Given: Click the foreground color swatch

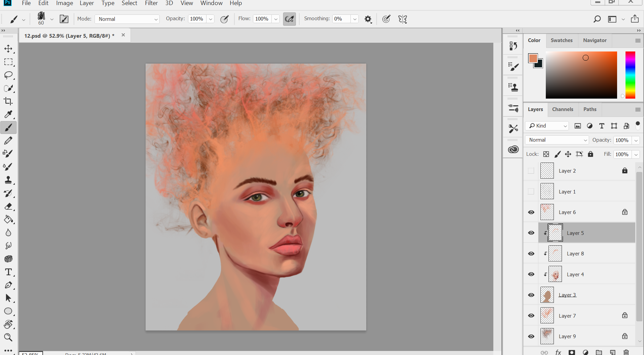Looking at the screenshot, I should (x=532, y=58).
